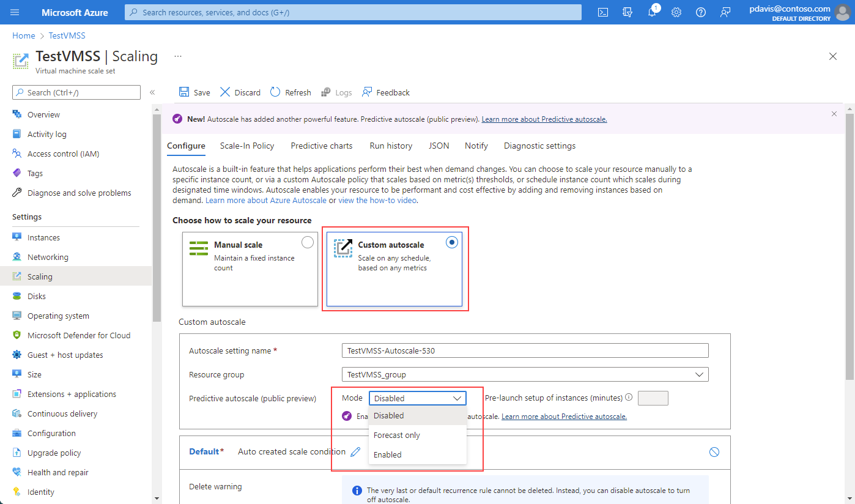Viewport: 855px width, 504px height.
Task: Open the hamburger portal menu
Action: tap(15, 12)
